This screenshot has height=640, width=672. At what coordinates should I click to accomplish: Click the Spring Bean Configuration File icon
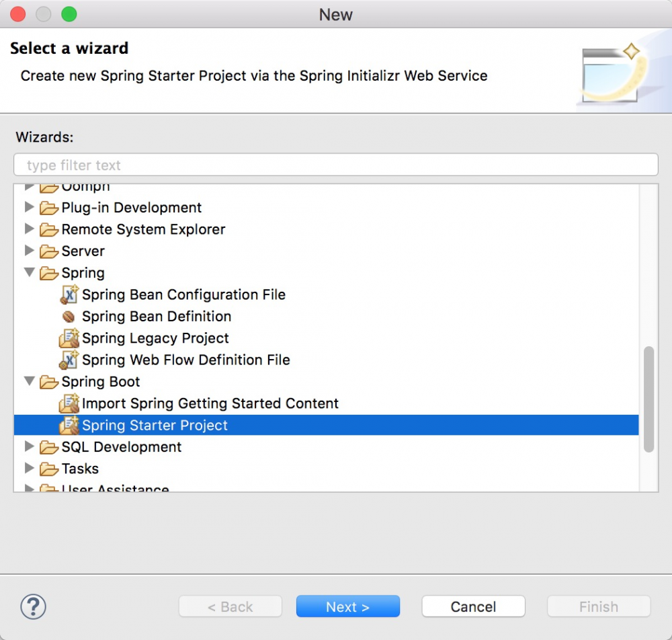(69, 294)
